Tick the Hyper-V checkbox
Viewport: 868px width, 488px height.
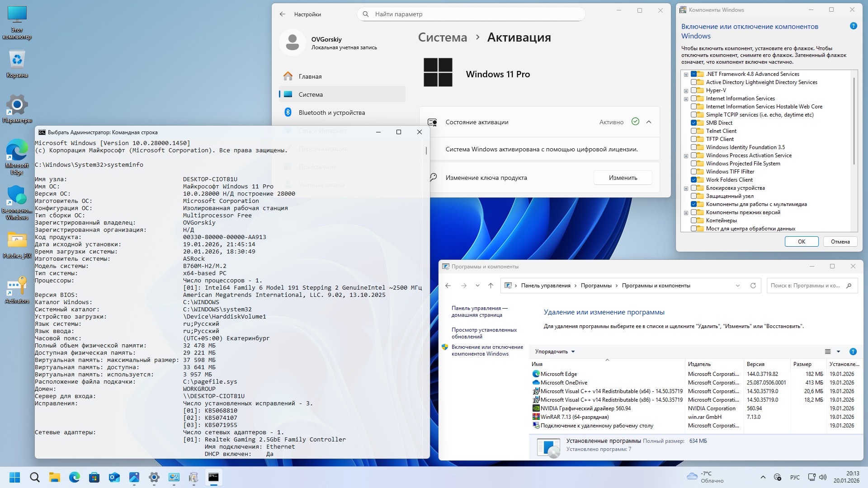[693, 90]
